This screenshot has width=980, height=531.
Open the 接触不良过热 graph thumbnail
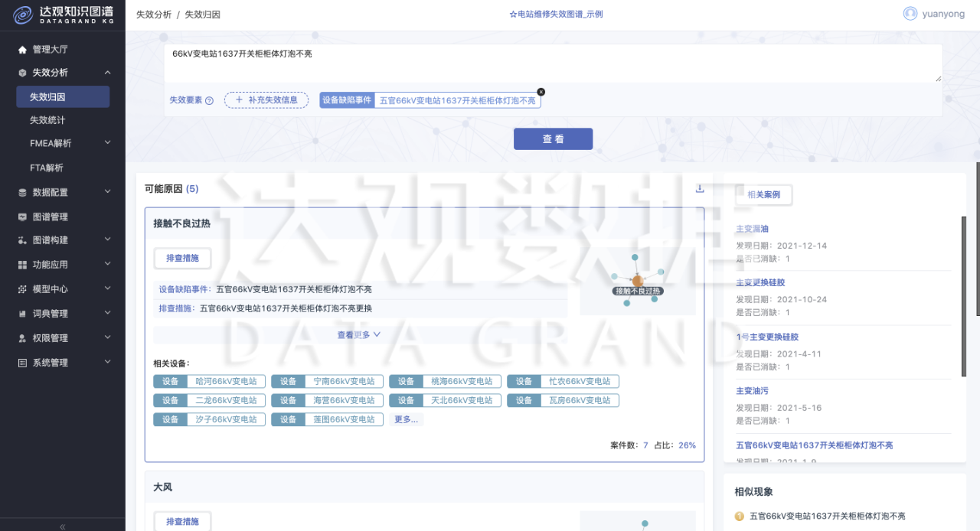pos(638,281)
